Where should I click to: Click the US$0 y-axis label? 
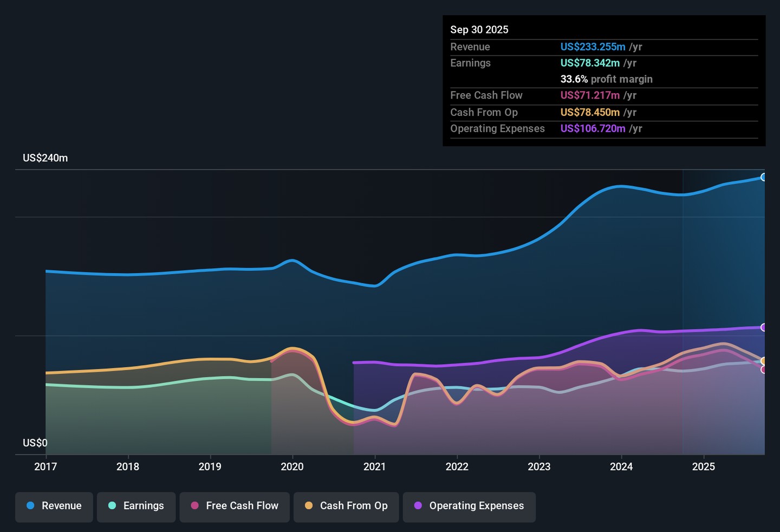(35, 443)
